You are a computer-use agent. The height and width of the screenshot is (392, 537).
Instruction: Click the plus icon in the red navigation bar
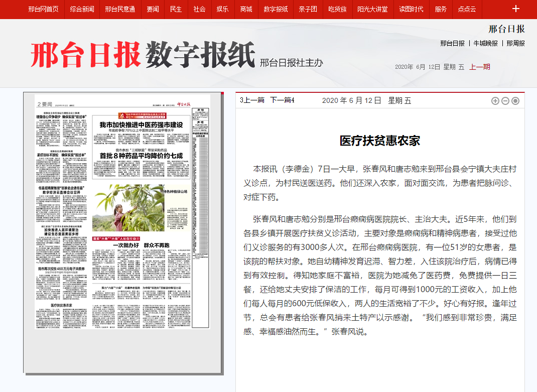pyautogui.click(x=516, y=9)
